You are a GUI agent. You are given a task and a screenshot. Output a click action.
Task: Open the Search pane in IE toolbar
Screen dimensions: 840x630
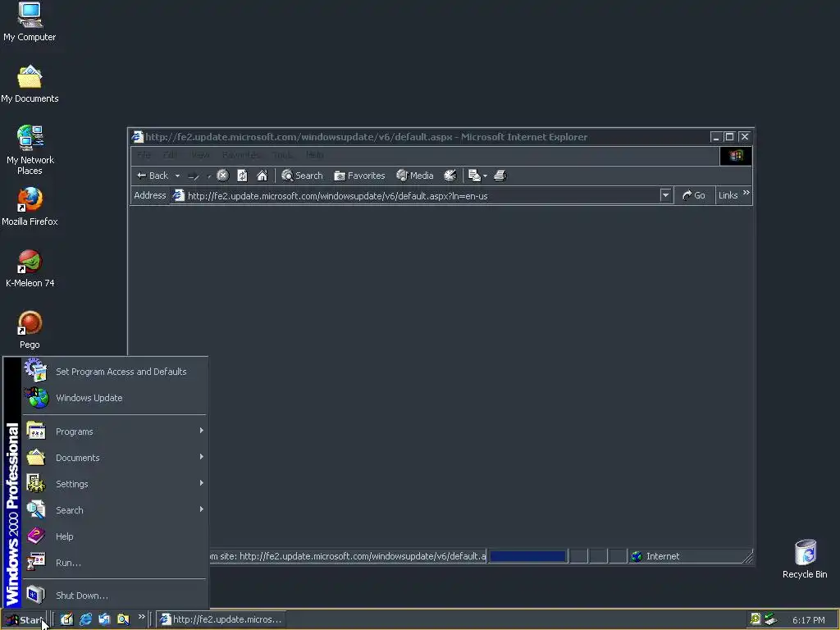coord(302,176)
